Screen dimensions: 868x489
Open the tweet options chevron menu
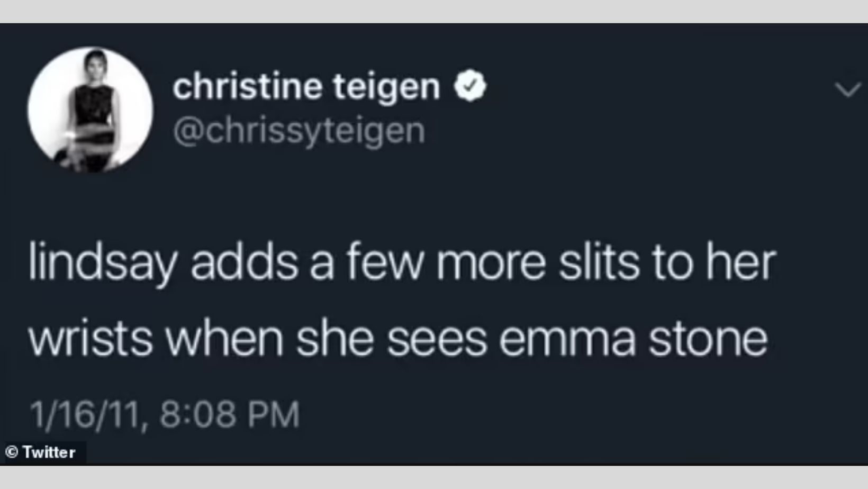(x=848, y=90)
